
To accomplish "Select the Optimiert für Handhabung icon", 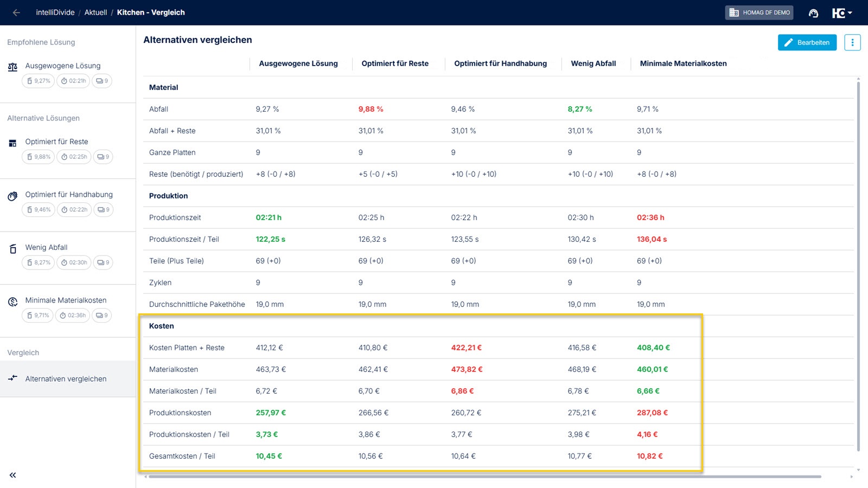I will pos(12,196).
